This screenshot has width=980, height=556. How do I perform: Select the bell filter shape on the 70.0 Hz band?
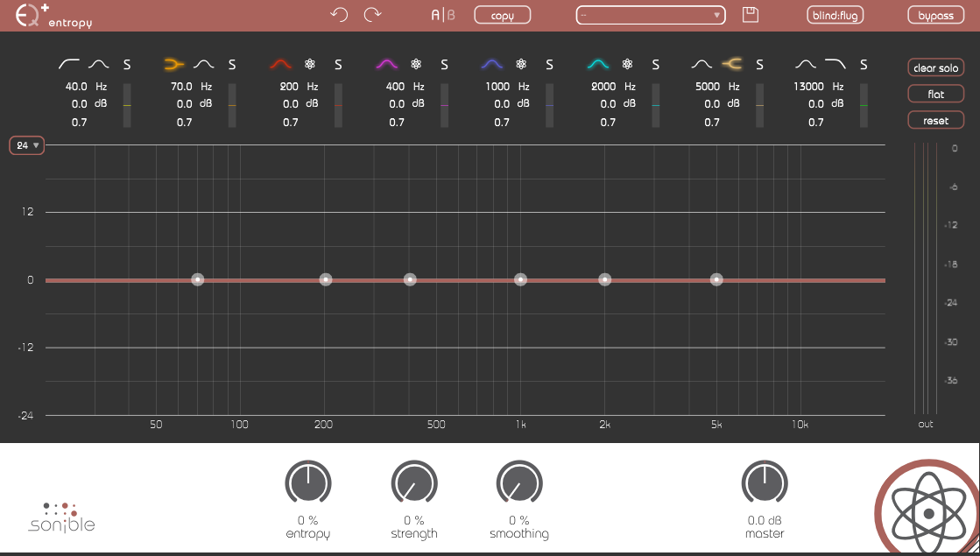[x=204, y=64]
